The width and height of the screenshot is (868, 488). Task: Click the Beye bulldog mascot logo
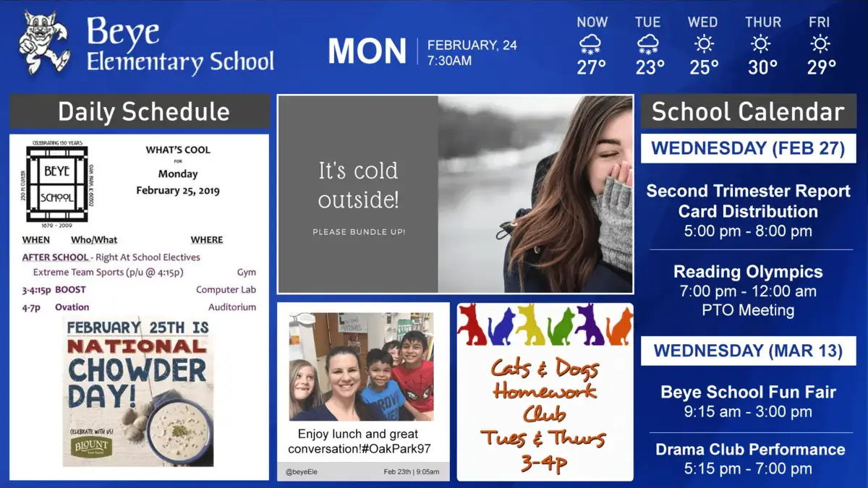point(43,43)
